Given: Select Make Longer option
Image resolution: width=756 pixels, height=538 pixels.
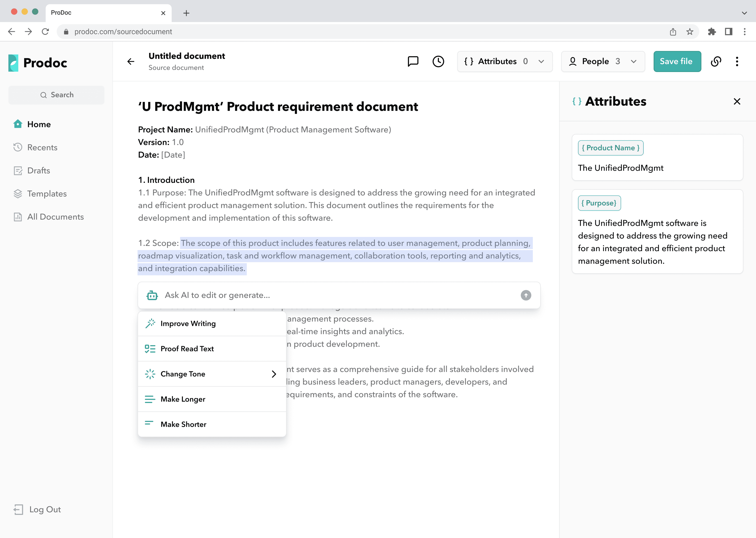Looking at the screenshot, I should (212, 399).
